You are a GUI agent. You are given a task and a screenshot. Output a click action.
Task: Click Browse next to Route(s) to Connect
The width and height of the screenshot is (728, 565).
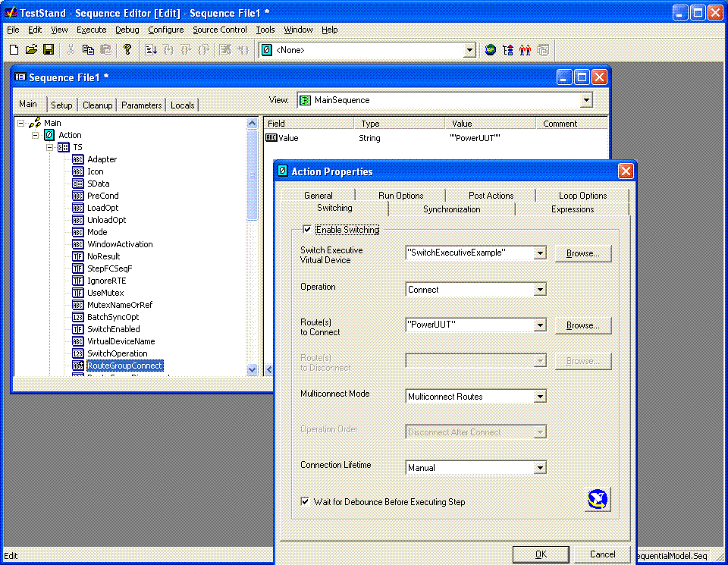[x=582, y=325]
